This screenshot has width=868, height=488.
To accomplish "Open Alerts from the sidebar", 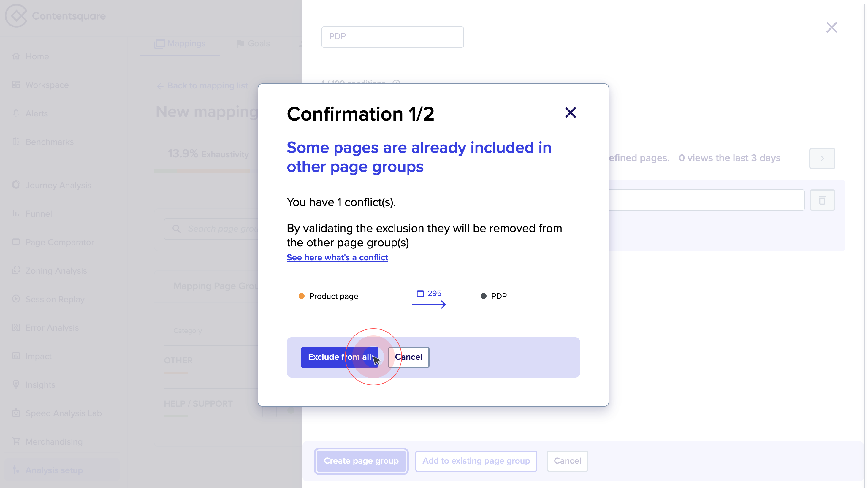I will point(37,113).
